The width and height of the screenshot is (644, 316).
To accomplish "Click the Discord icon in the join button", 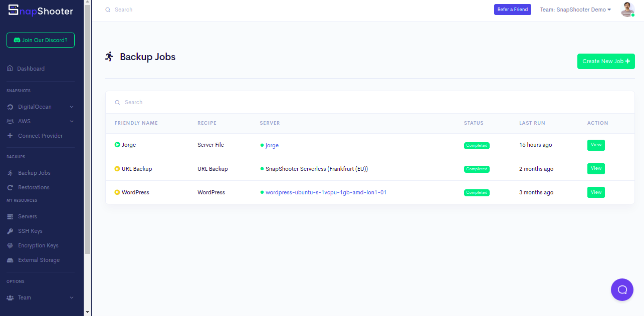I will click(17, 40).
